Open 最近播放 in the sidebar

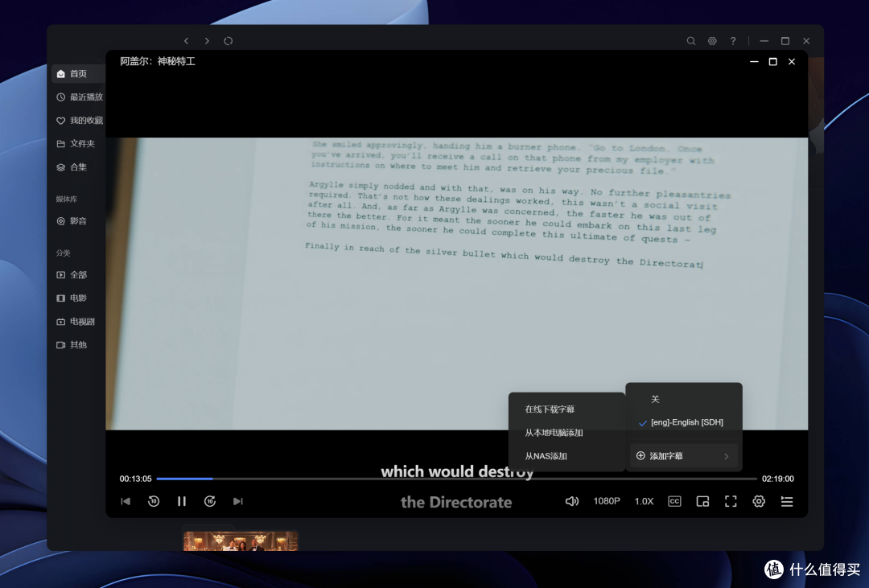coord(78,97)
